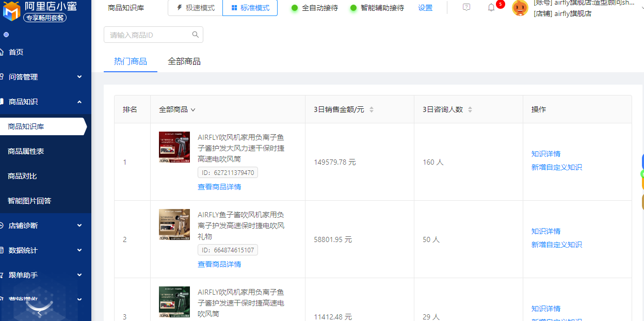Sort by 3日销售金额 sort arrows
The image size is (644, 321).
[371, 109]
